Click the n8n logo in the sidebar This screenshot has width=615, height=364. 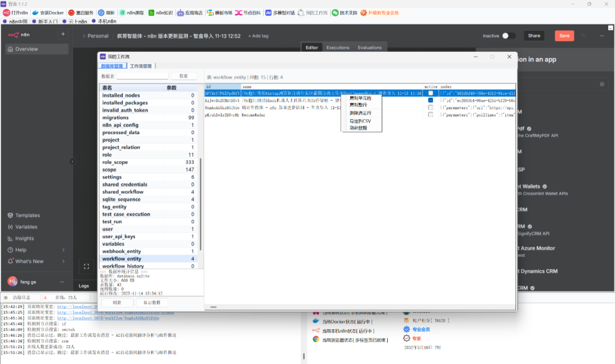point(19,35)
